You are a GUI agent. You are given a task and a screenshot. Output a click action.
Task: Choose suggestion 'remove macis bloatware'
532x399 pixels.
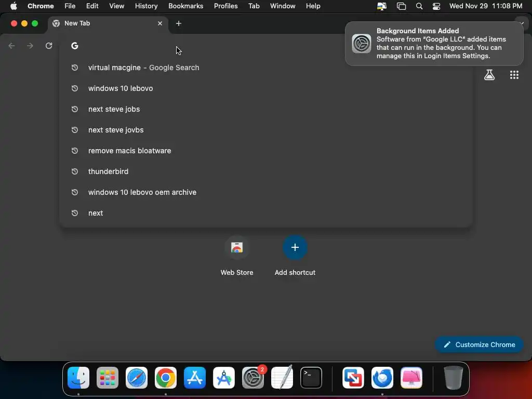[x=266, y=151]
